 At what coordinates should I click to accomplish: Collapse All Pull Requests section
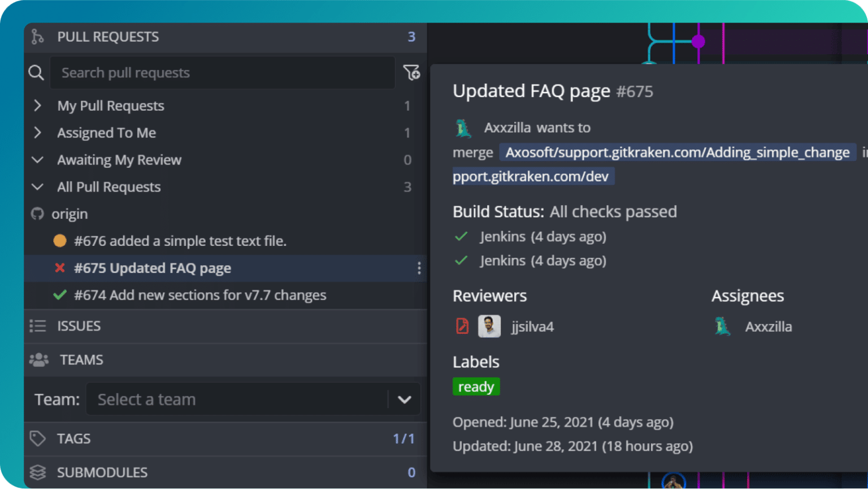(38, 187)
